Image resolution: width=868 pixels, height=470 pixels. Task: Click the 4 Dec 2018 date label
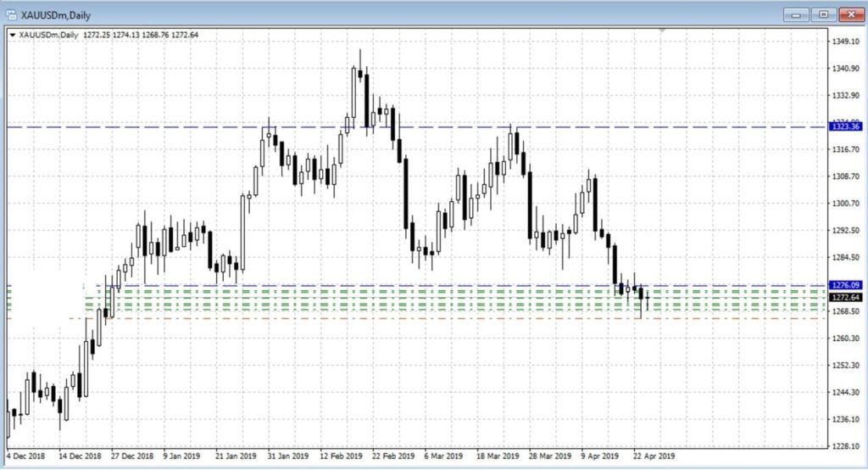coord(25,455)
